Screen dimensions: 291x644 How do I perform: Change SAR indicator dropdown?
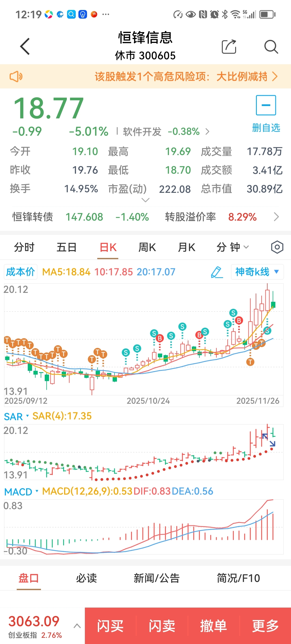click(16, 417)
